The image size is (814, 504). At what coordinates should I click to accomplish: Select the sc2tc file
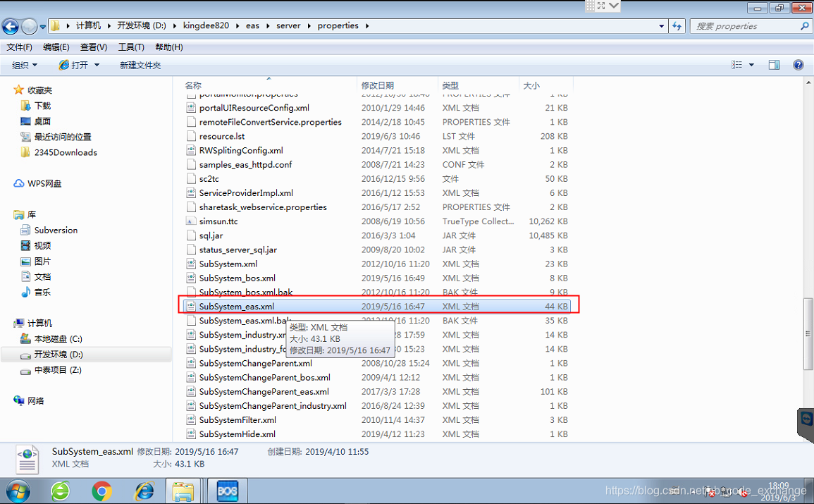pyautogui.click(x=209, y=179)
